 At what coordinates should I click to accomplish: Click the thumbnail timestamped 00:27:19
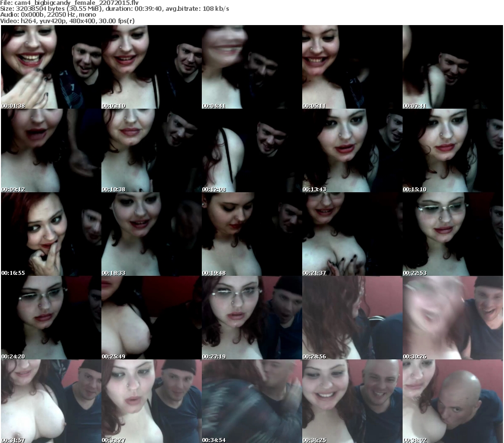[x=252, y=318]
